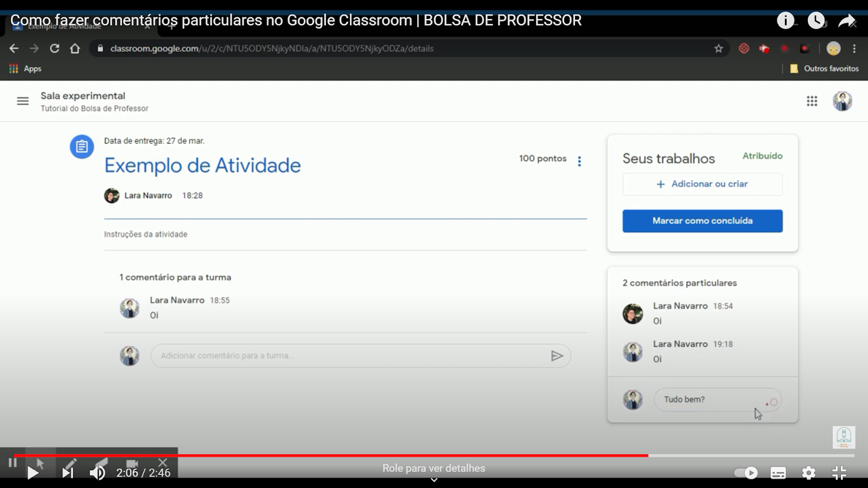Viewport: 868px width, 488px height.
Task: Click Role para ver detalhes chevron
Action: [434, 480]
